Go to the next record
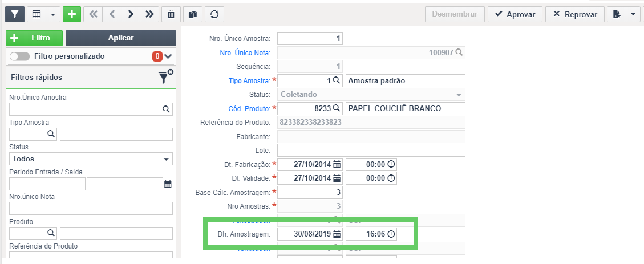Screen dimensions: 644x264 pos(131,14)
